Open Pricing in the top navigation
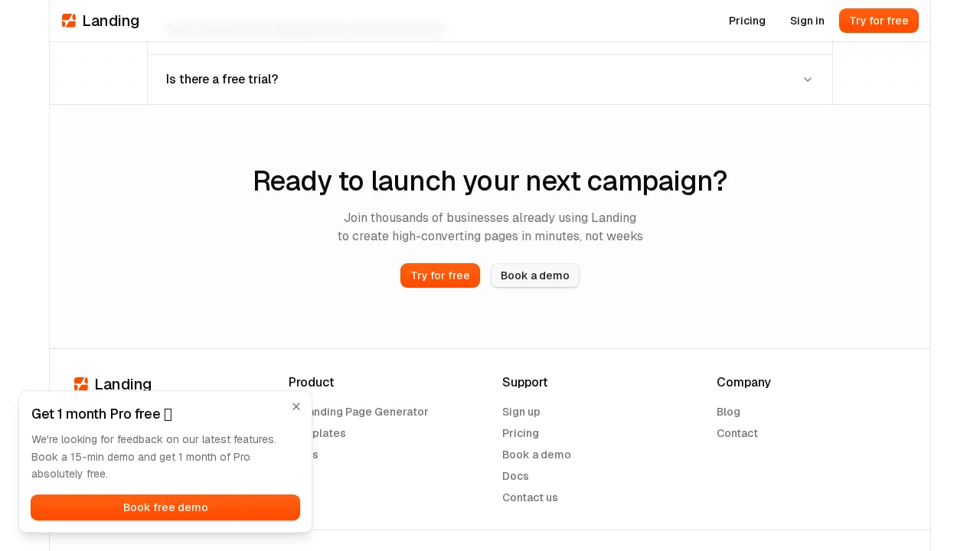The height and width of the screenshot is (551, 980). coord(746,21)
